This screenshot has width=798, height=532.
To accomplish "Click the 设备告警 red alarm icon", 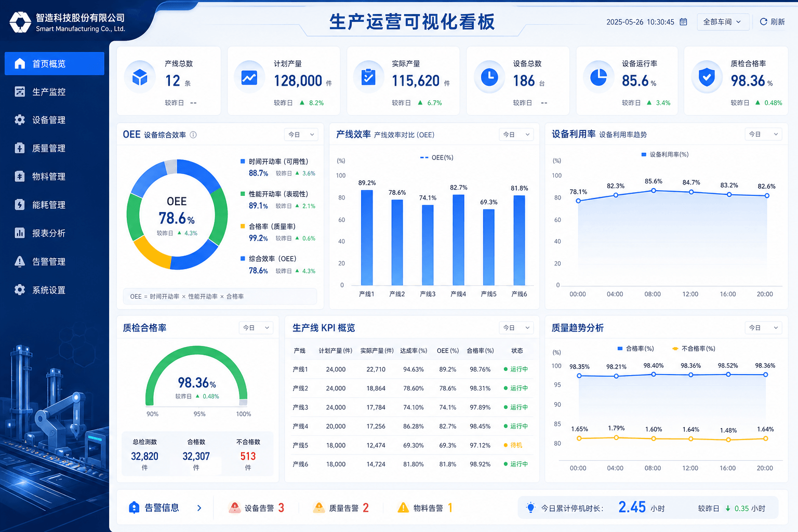I will (x=235, y=508).
